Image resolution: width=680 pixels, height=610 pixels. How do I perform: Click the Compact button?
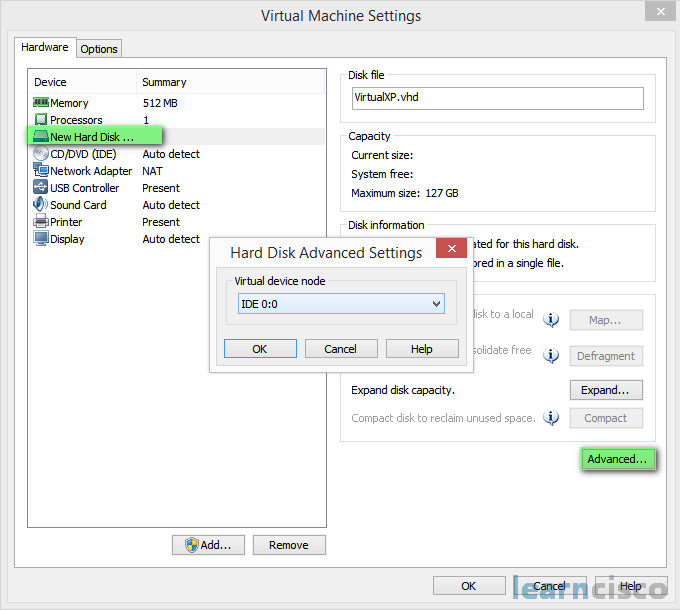click(606, 418)
